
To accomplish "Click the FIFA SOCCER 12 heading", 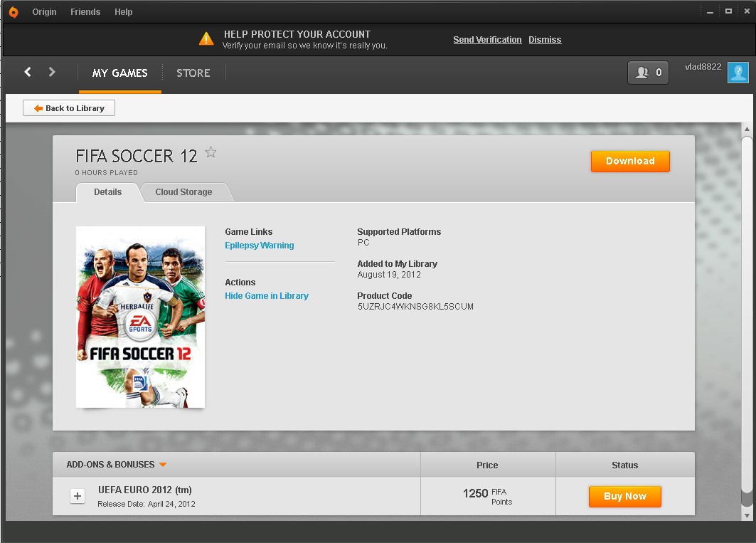I will pyautogui.click(x=137, y=156).
